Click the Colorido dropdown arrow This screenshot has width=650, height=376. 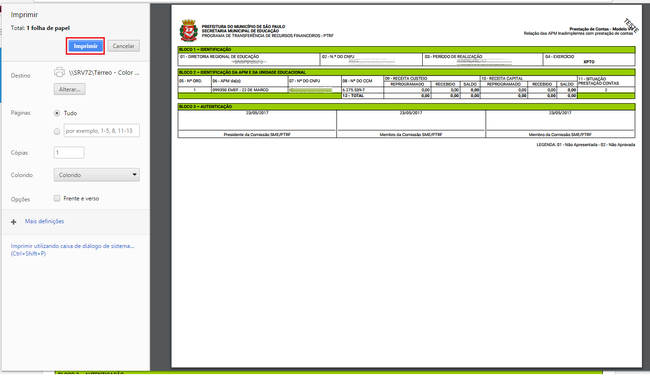click(x=134, y=175)
